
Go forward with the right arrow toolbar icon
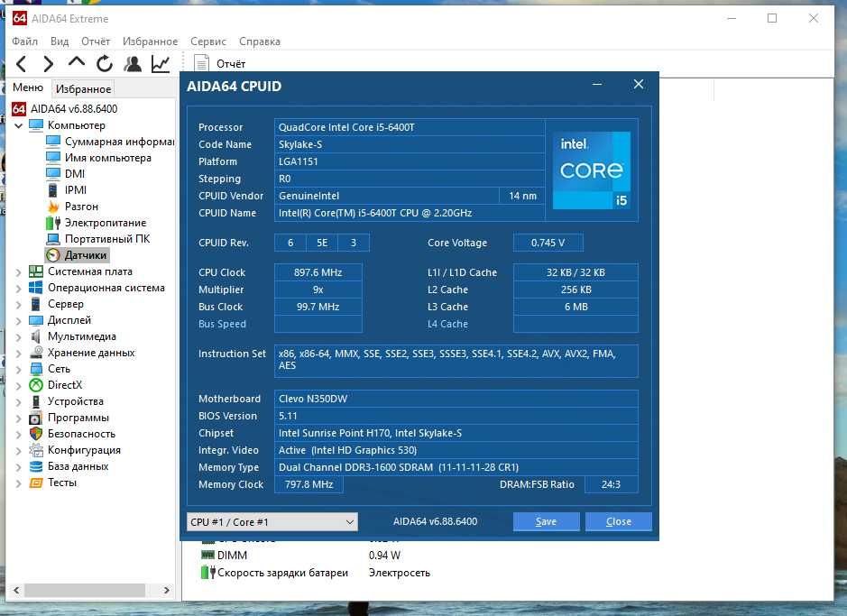coord(48,64)
